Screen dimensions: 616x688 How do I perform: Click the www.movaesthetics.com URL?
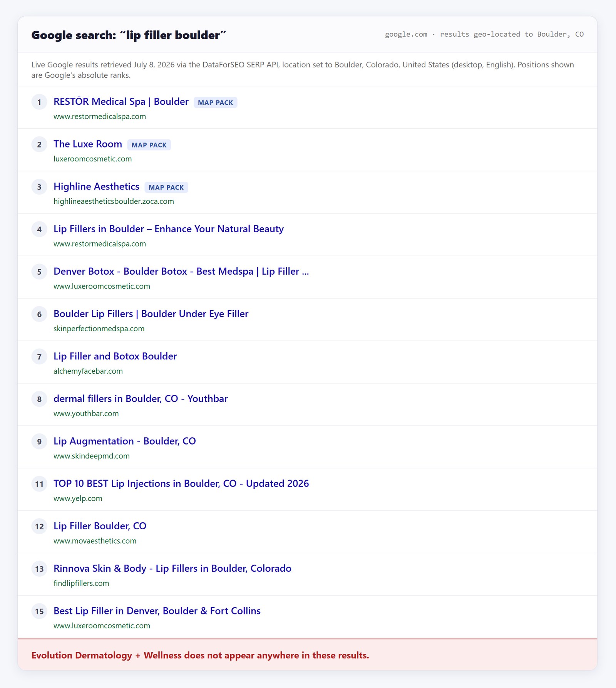[x=95, y=540]
